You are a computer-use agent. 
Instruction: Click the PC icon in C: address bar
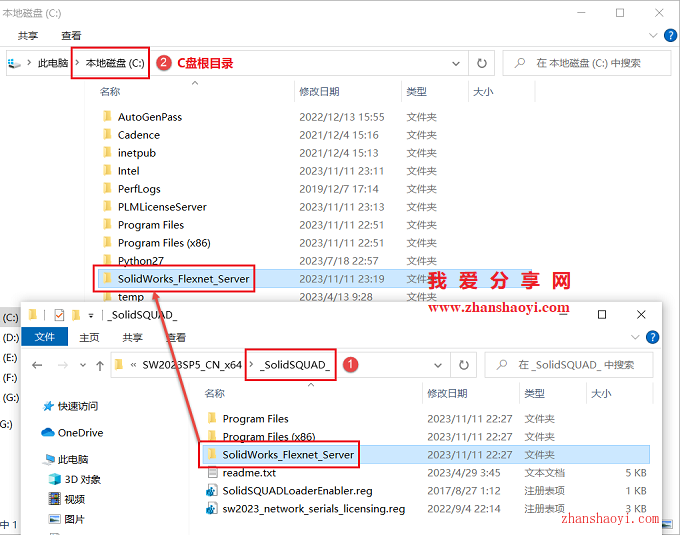coord(14,63)
